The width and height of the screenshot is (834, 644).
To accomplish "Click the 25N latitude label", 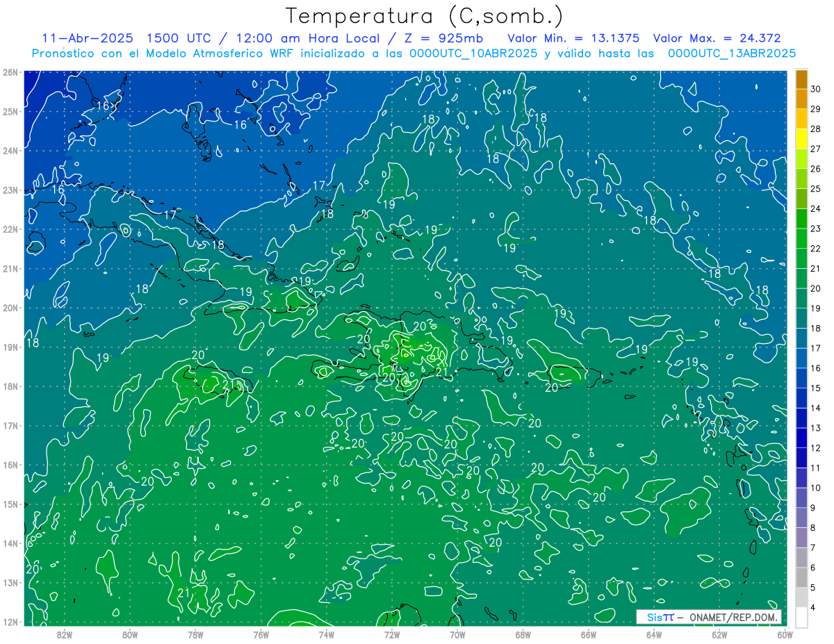I will click(x=10, y=111).
